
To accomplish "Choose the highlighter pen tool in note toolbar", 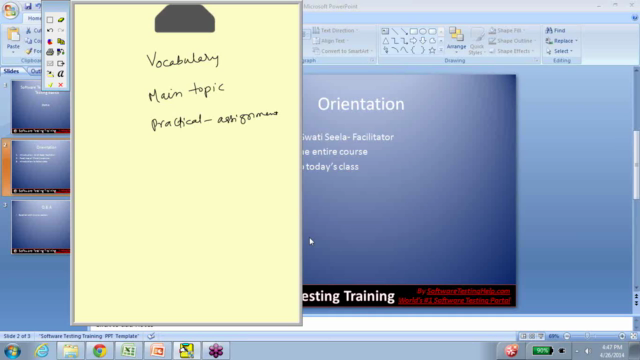I will 50,74.
